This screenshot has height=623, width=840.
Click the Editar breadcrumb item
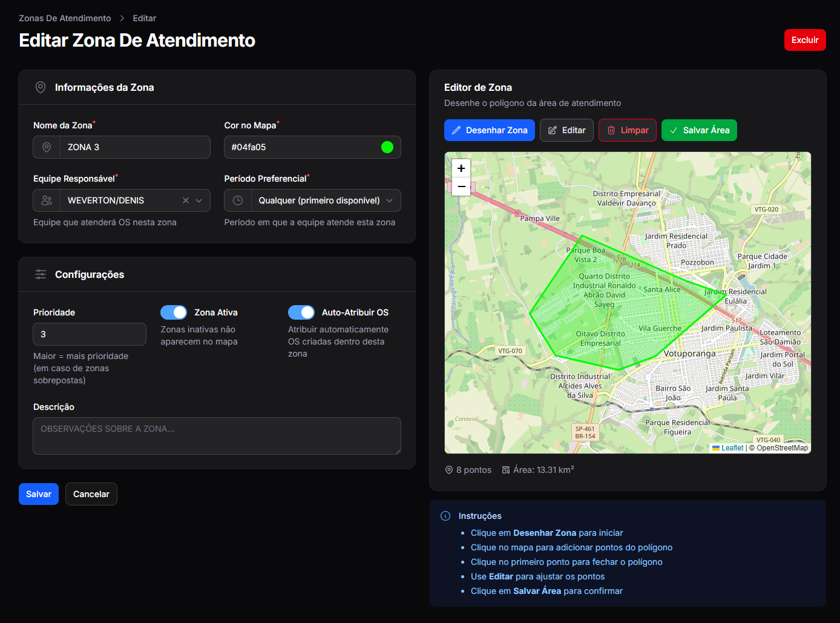pyautogui.click(x=145, y=18)
